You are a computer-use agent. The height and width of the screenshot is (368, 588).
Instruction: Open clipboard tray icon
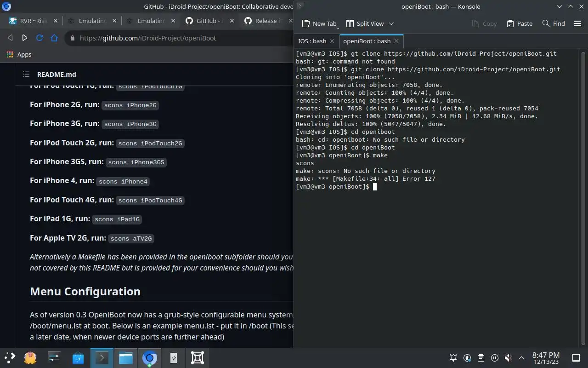point(481,358)
